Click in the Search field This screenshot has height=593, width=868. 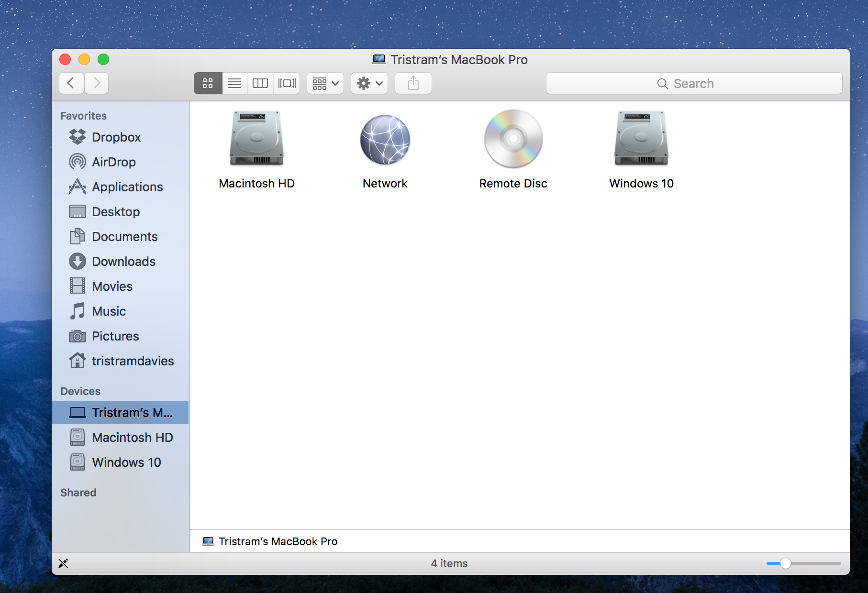pyautogui.click(x=694, y=83)
